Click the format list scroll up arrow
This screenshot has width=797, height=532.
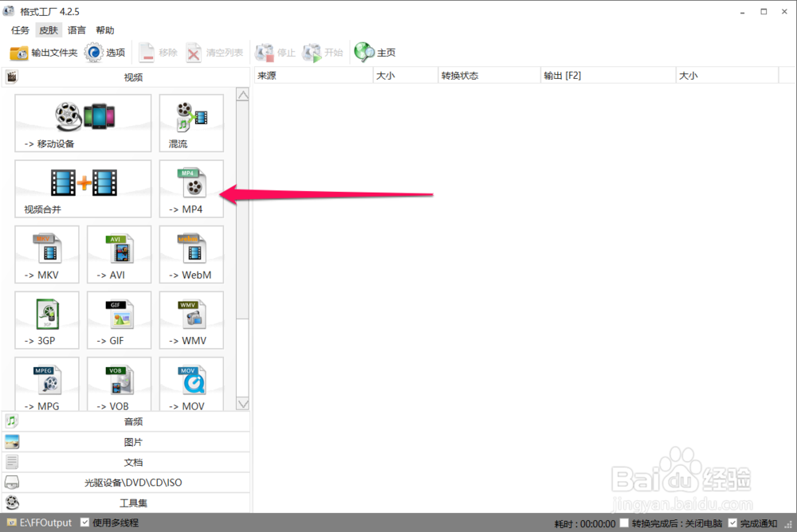pyautogui.click(x=243, y=95)
